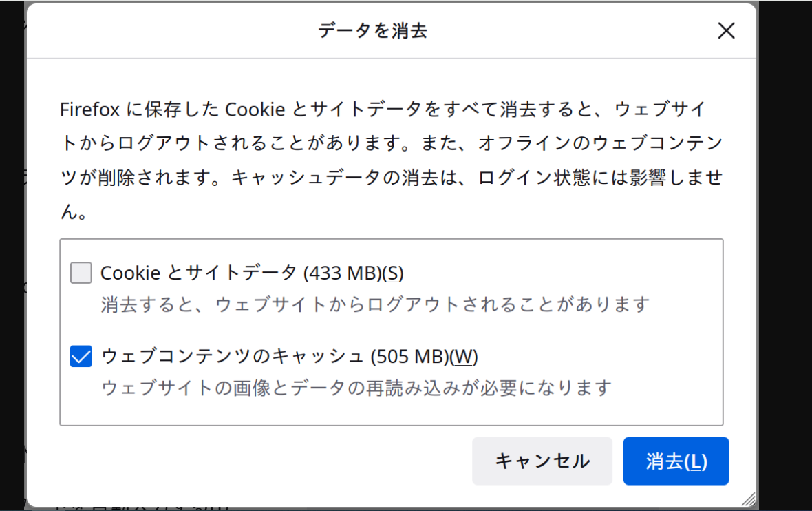Click the (505 MB) cache size text
The height and width of the screenshot is (511, 812).
click(409, 357)
